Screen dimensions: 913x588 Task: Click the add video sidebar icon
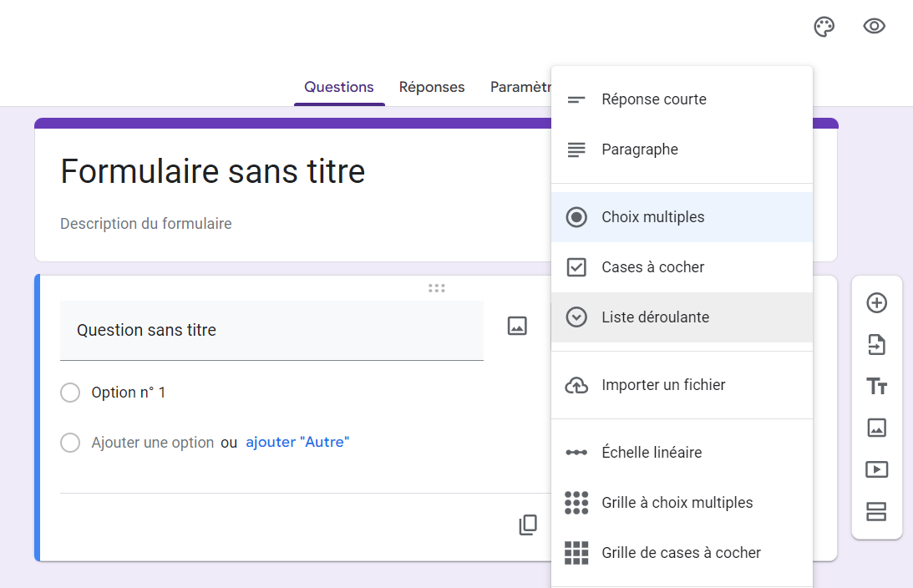pos(876,469)
